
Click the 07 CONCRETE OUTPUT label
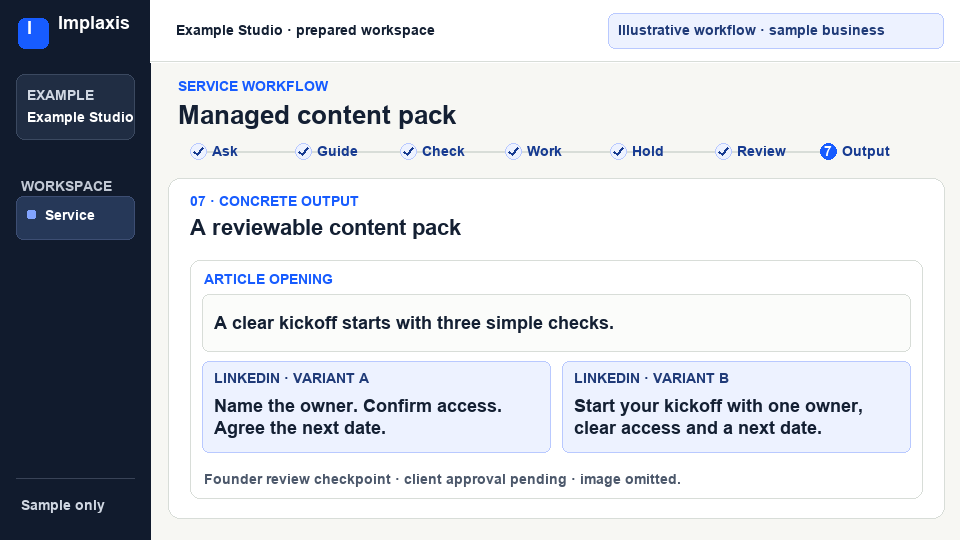(274, 201)
